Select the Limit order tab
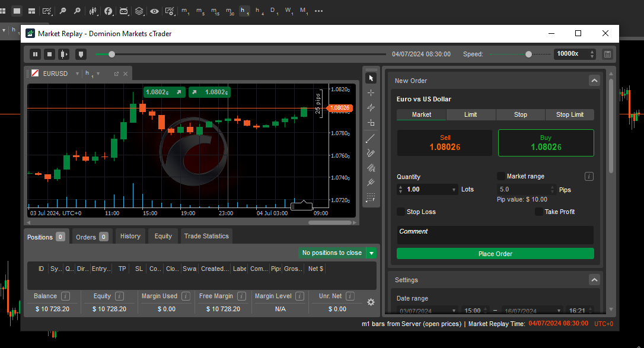Viewport: 644px width, 348px height. click(x=471, y=114)
